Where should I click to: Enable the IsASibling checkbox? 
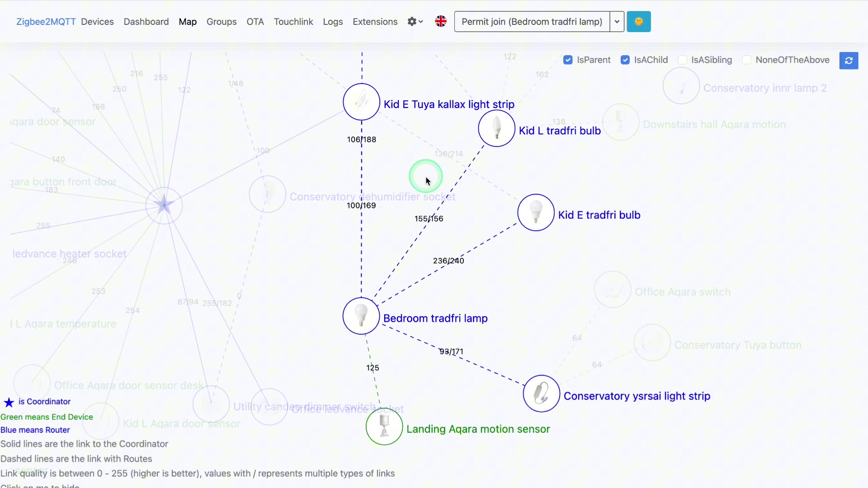click(x=682, y=60)
